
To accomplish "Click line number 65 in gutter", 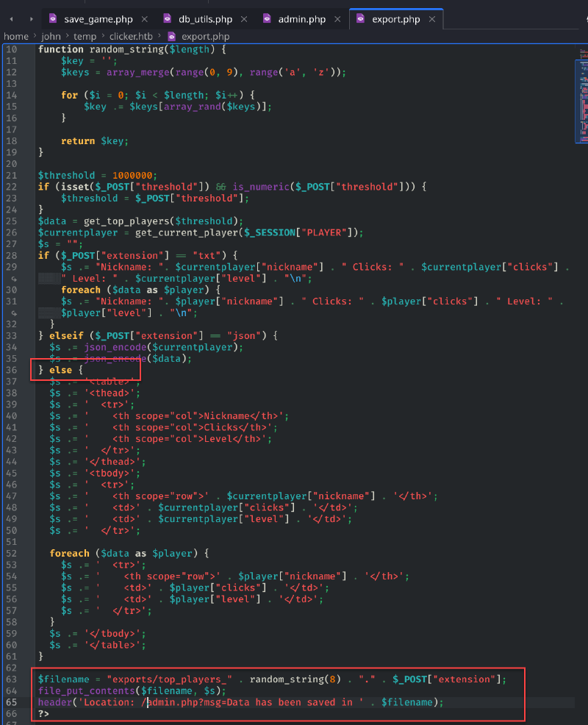I will [x=12, y=702].
